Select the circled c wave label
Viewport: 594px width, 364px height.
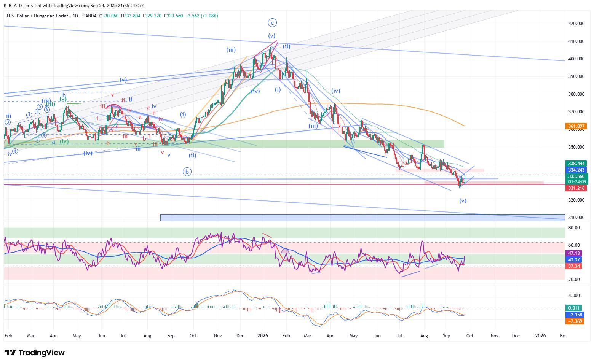[x=272, y=23]
